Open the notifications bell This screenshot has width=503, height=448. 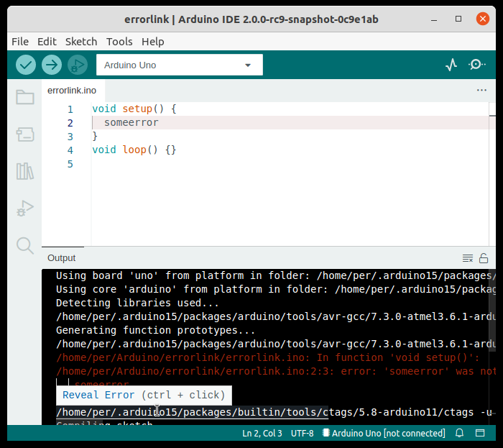pyautogui.click(x=459, y=433)
